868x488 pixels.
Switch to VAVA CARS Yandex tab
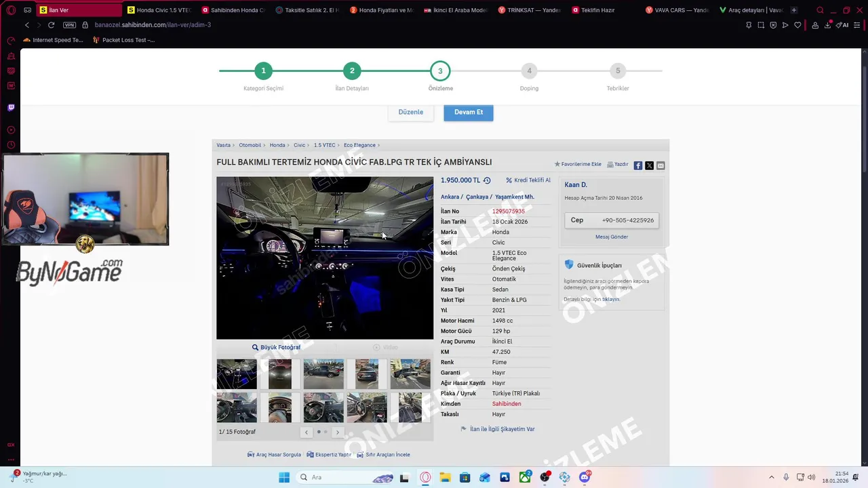pos(678,10)
